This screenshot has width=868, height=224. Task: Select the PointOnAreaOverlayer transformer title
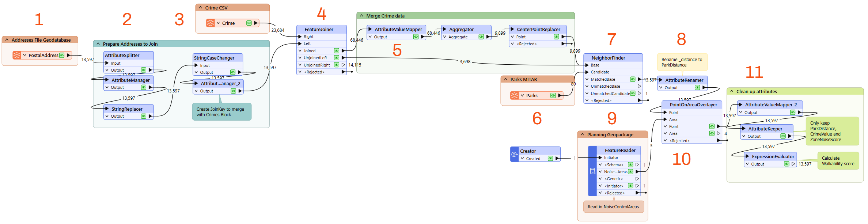tap(693, 105)
